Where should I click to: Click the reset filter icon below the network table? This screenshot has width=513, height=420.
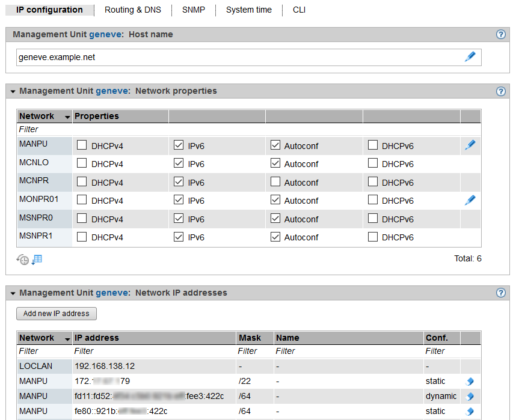pos(23,260)
